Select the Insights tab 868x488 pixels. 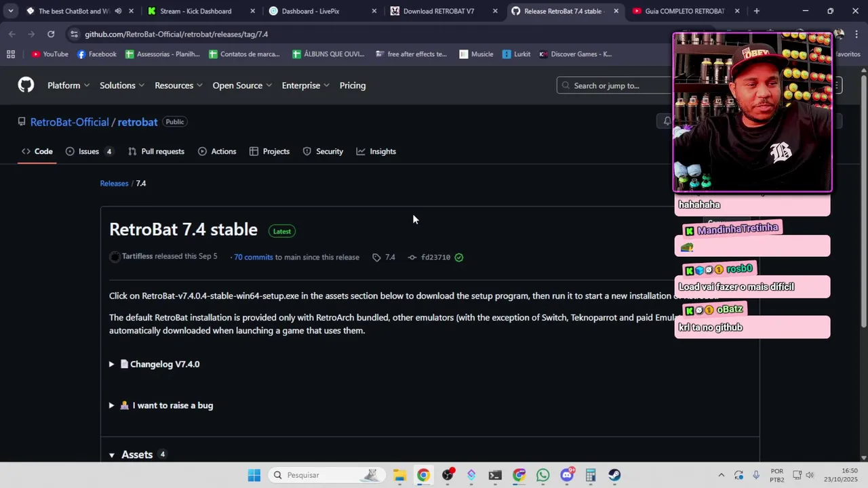pyautogui.click(x=376, y=151)
